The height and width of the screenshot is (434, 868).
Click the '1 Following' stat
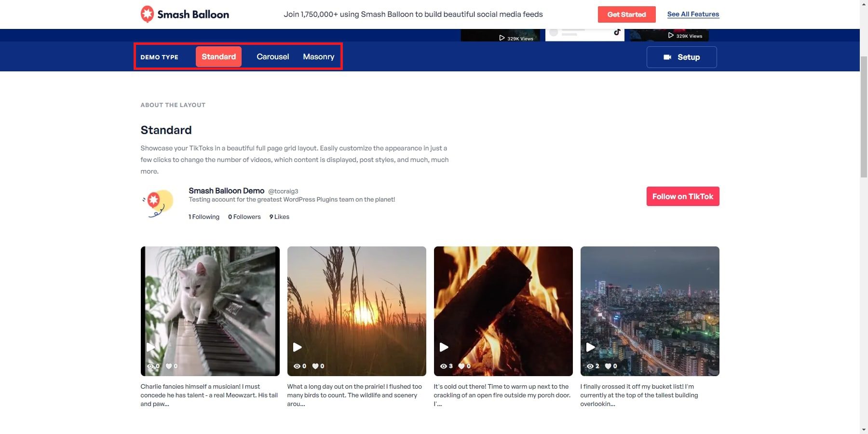coord(204,217)
